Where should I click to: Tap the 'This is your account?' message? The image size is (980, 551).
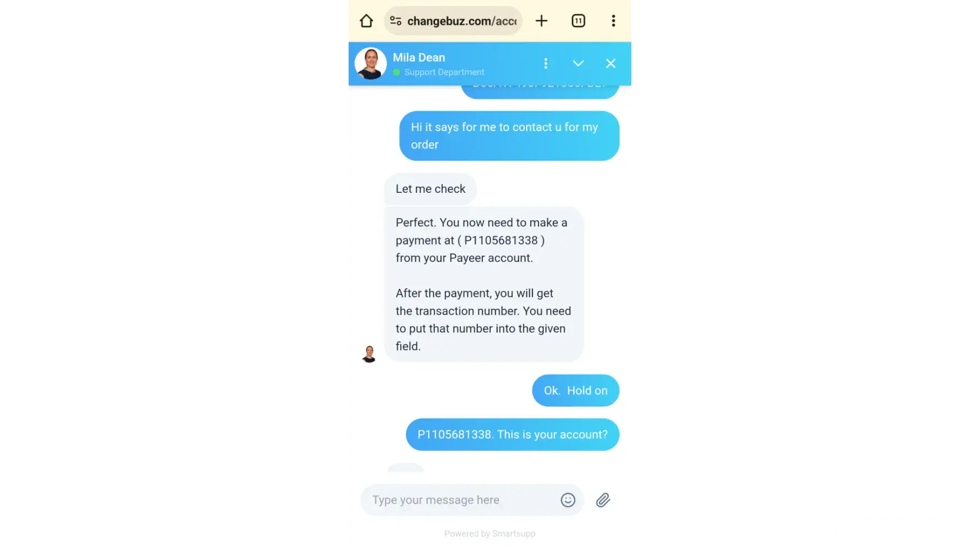pos(513,435)
